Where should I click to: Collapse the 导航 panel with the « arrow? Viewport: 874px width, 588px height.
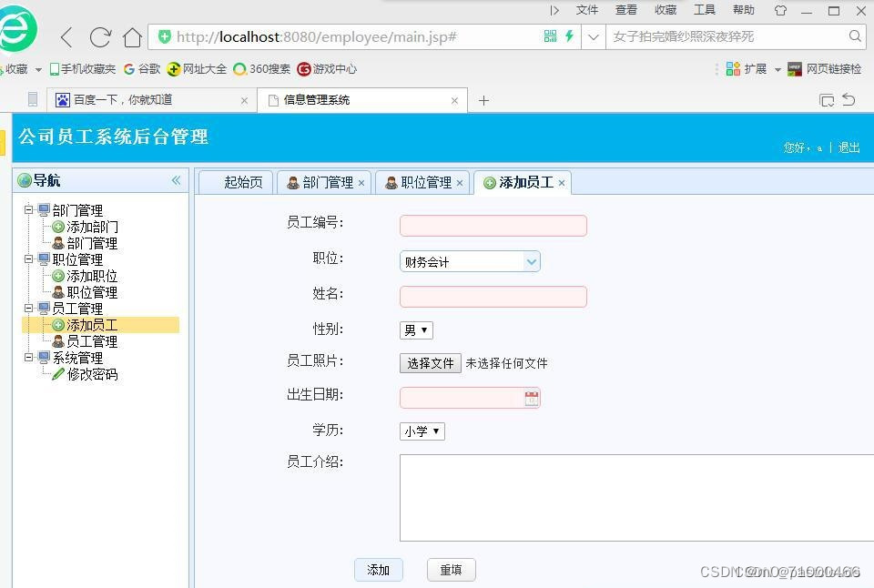pos(175,180)
